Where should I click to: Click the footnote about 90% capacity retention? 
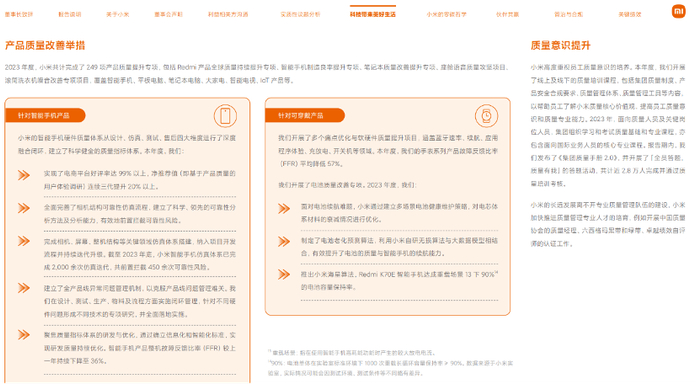pyautogui.click(x=390, y=368)
